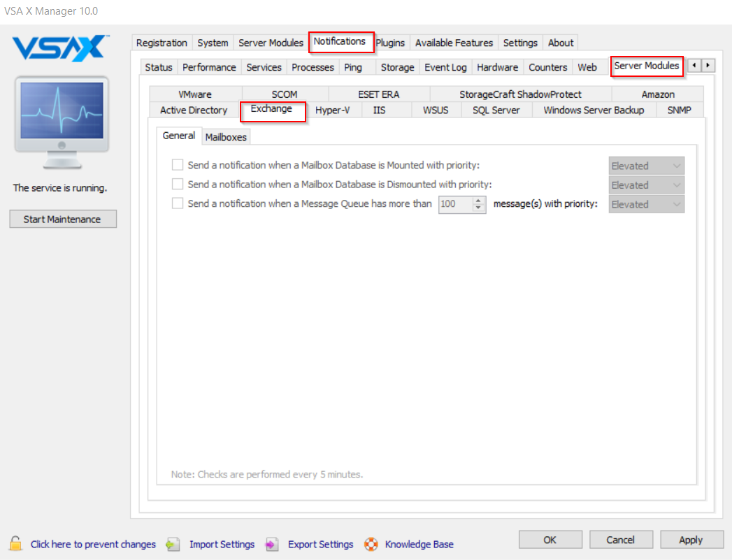
Task: Open priority dropdown for Message Queue notification
Action: pos(647,204)
